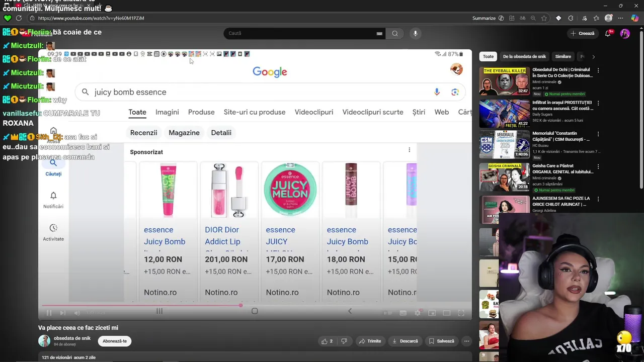Viewport: 644px width, 362px height.
Task: Open options menu for Geisha video
Action: (598, 166)
